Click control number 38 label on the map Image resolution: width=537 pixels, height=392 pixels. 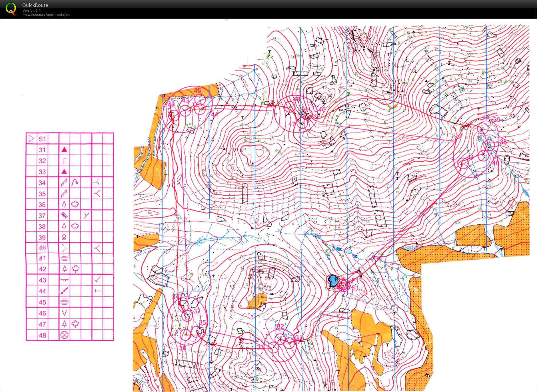point(503,142)
